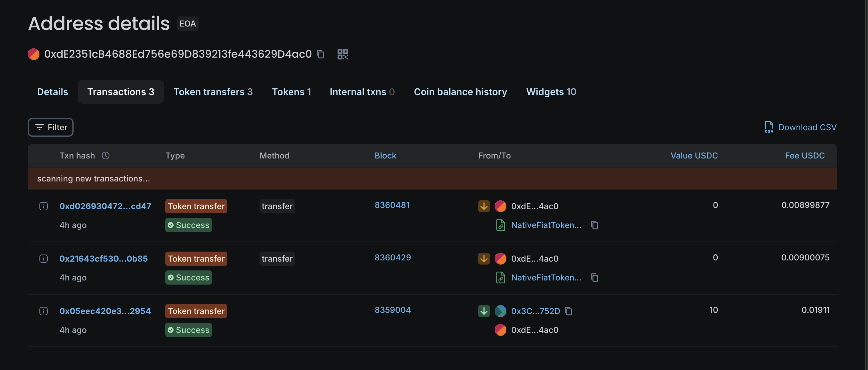Show details icon for transaction 0x05eec420e3...2954

[44, 311]
